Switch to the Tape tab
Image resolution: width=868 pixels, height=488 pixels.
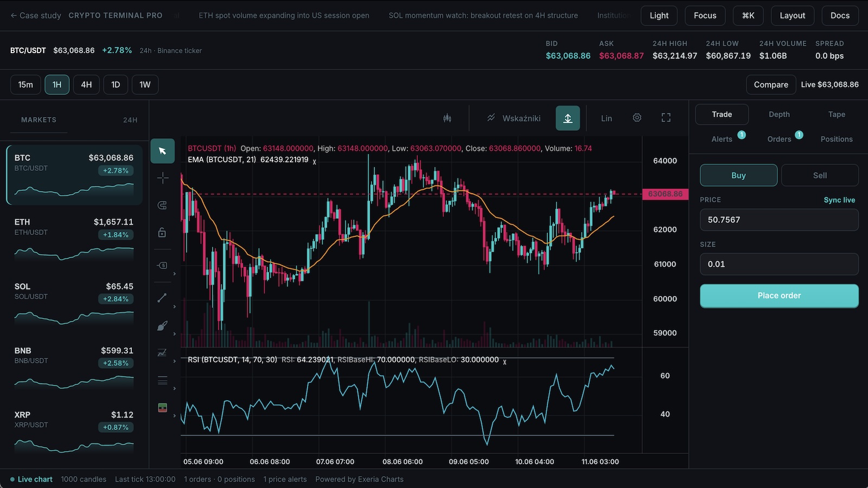point(837,114)
